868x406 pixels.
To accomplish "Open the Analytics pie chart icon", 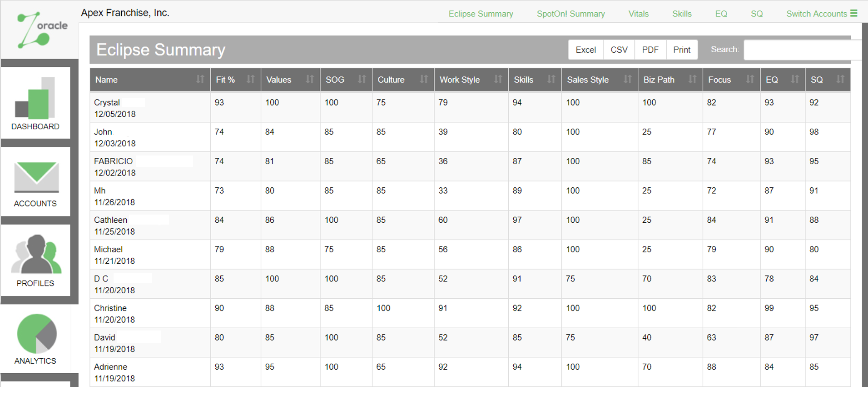I will (x=37, y=334).
